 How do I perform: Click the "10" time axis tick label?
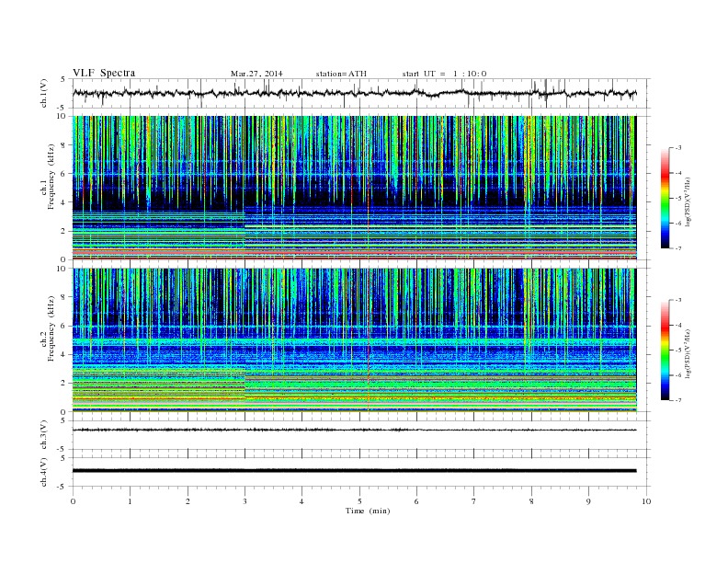coord(646,501)
